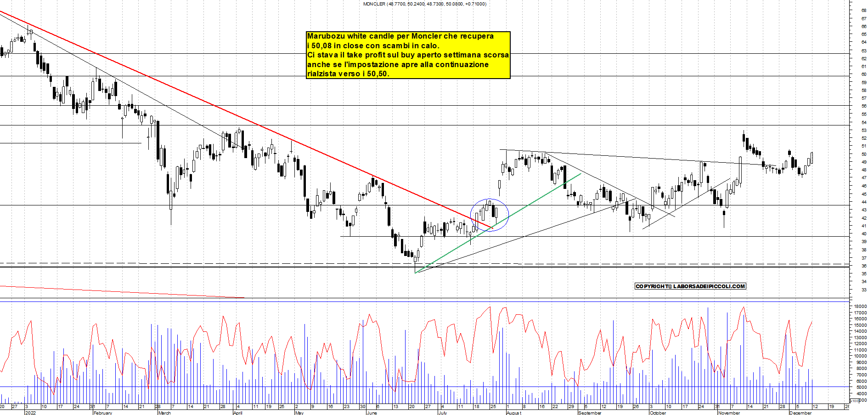
Task: Select the 15000 volume scale label
Action: (860, 325)
